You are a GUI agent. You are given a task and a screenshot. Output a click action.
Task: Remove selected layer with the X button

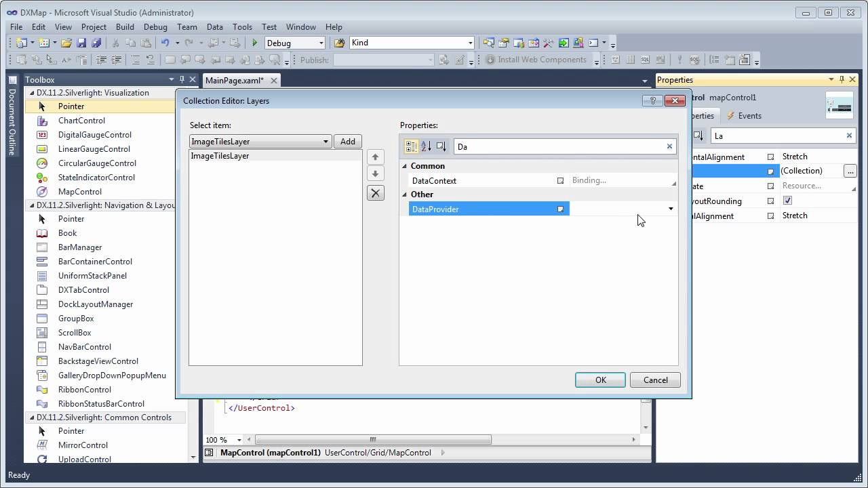pos(375,193)
